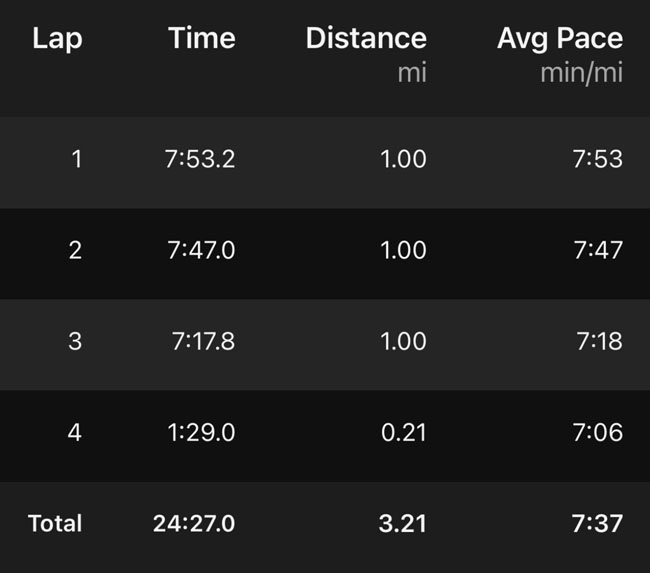Viewport: 650px width, 573px height.
Task: Tap lap 1 average pace 7:53
Action: pyautogui.click(x=598, y=158)
